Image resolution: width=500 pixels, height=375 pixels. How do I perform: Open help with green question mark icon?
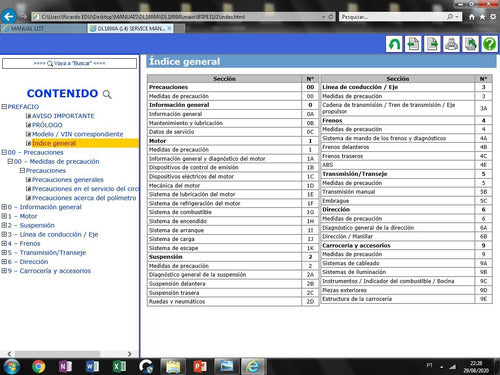[x=490, y=44]
